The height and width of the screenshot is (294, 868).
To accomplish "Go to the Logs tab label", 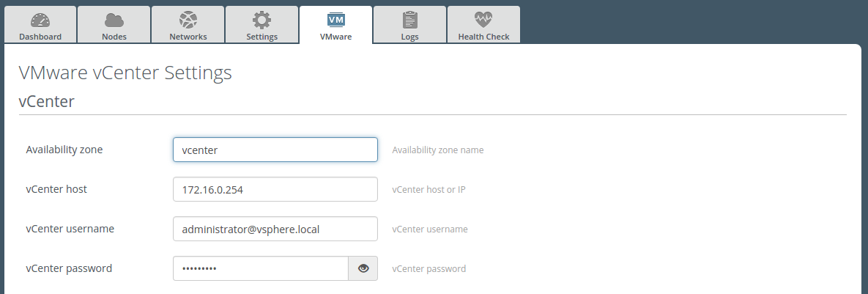I will click(409, 37).
